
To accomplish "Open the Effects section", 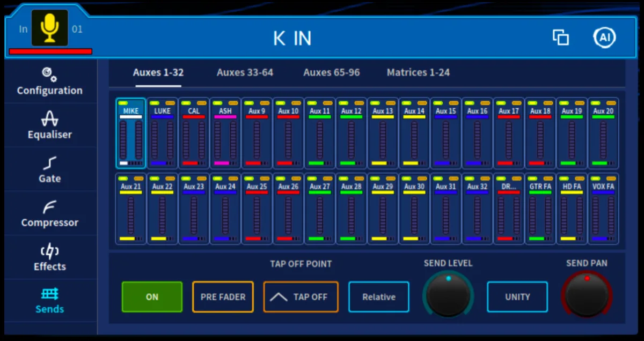I will coord(50,257).
